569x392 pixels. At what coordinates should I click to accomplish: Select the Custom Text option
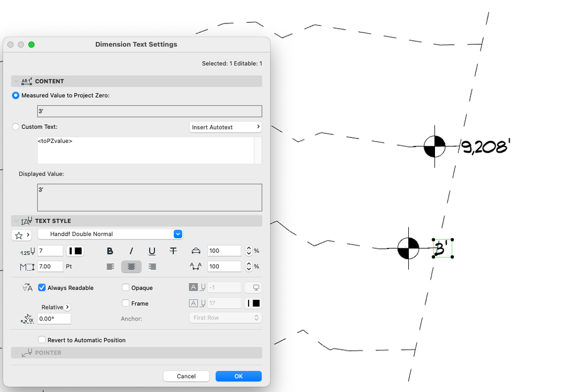click(15, 126)
